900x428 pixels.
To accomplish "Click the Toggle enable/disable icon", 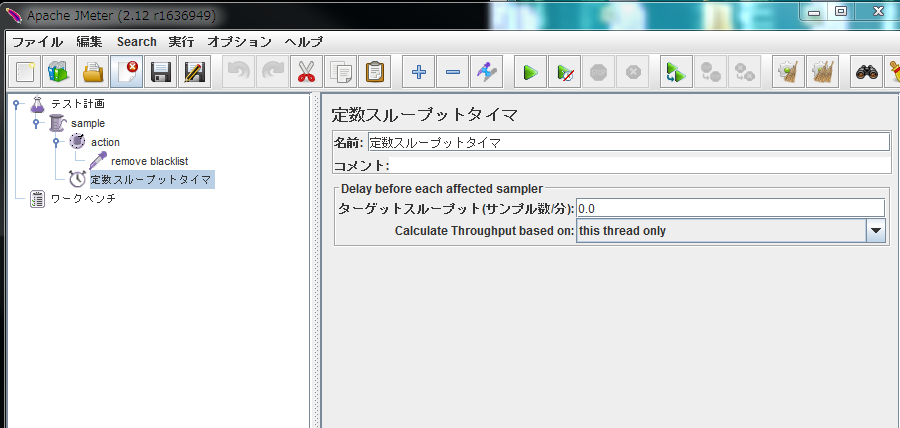I will click(x=486, y=72).
